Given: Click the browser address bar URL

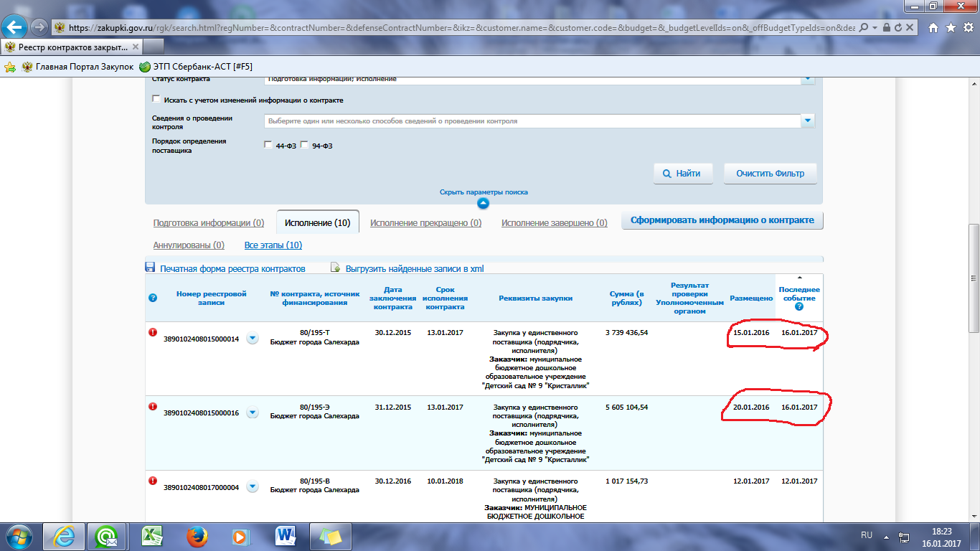Looking at the screenshot, I should [x=459, y=27].
